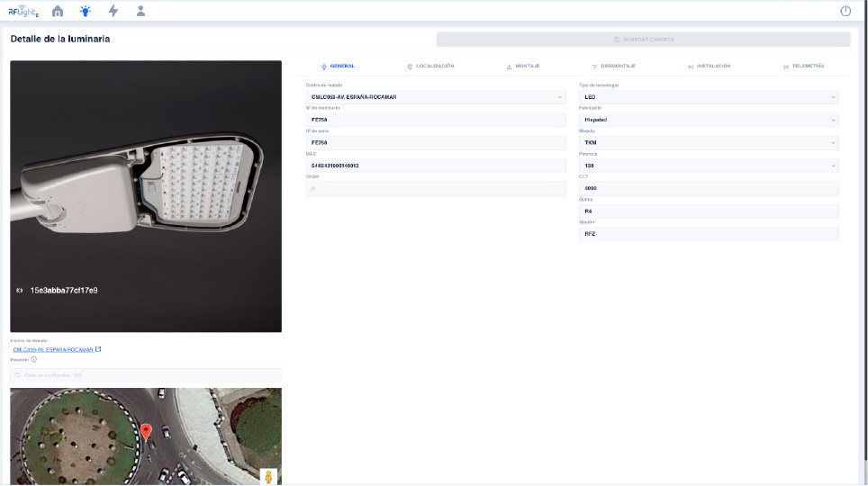The height and width of the screenshot is (486, 868).
Task: Click the Óptica field showing R4
Action: [709, 211]
